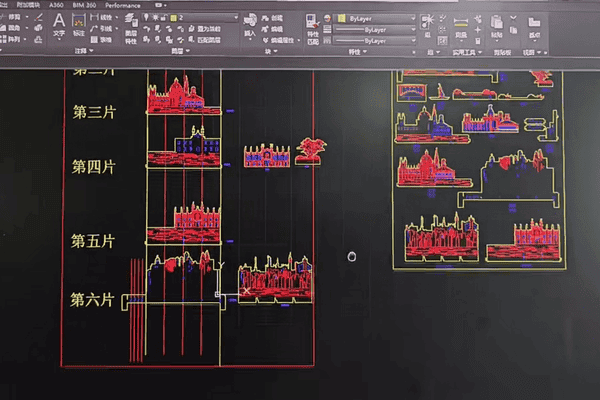Click the clipboard panel small dropdown chevron

click(x=514, y=18)
